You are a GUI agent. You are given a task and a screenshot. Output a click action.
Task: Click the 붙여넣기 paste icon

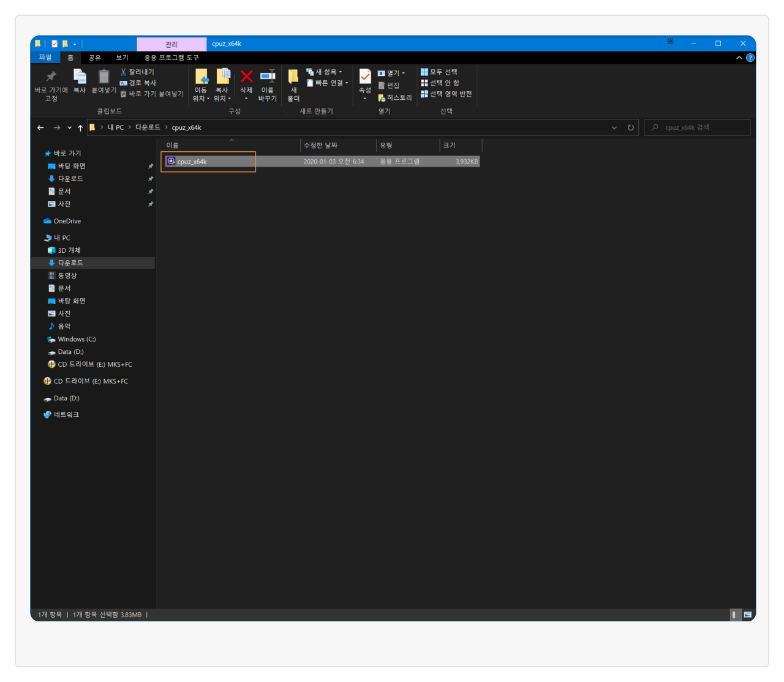(x=104, y=77)
